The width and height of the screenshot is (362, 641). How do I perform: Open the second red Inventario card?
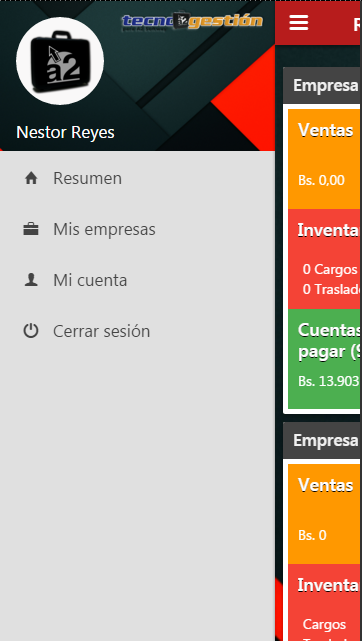pyautogui.click(x=325, y=603)
